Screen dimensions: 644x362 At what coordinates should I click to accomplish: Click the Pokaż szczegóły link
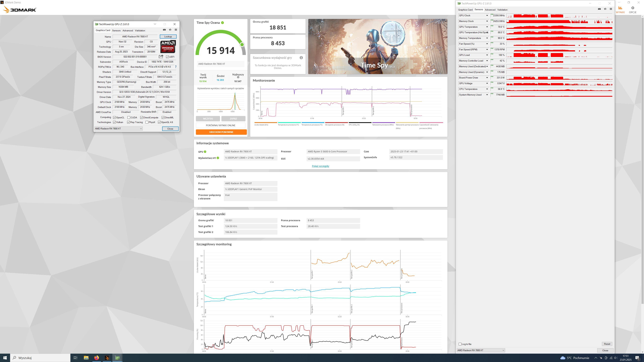click(x=320, y=166)
